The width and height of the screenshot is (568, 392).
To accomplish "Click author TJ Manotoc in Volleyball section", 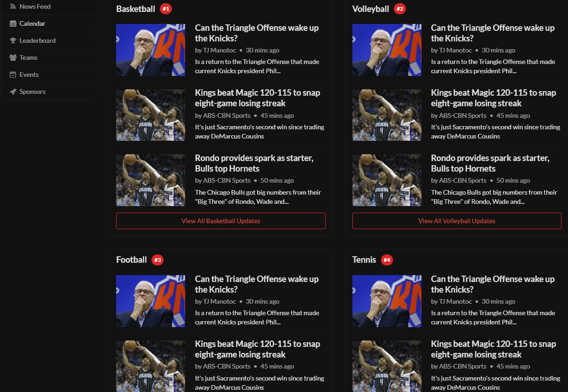I will [456, 50].
